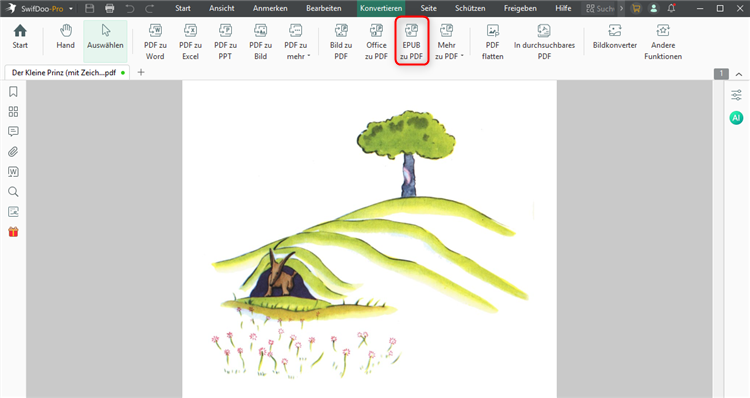Image resolution: width=750 pixels, height=398 pixels.
Task: Click In durchsuchbares PDF tool
Action: (544, 42)
